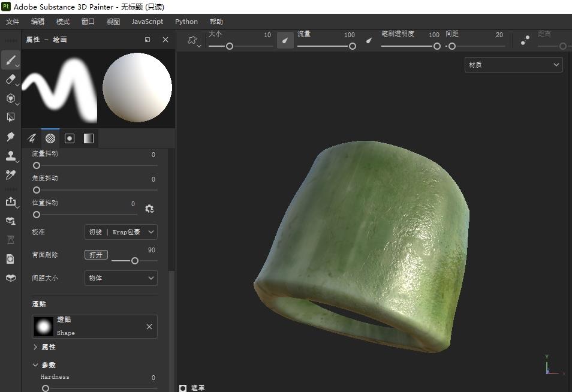Click the brush stroke preview image

(60, 89)
